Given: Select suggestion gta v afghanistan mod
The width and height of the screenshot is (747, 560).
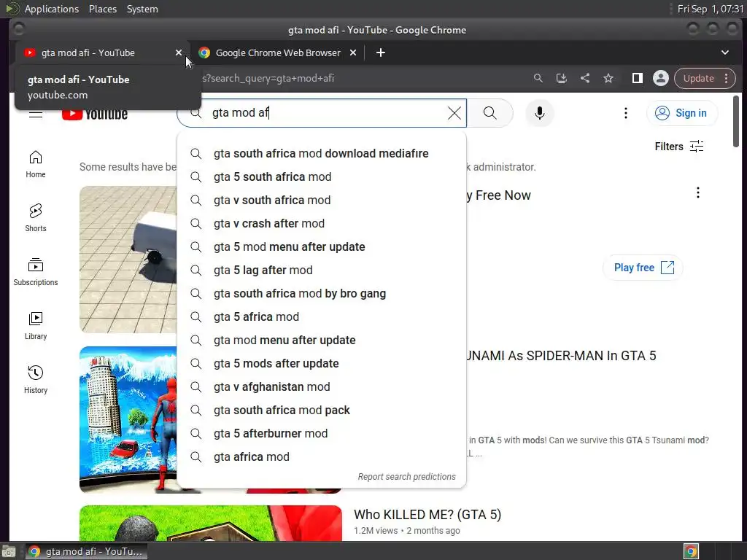Looking at the screenshot, I should (322, 386).
